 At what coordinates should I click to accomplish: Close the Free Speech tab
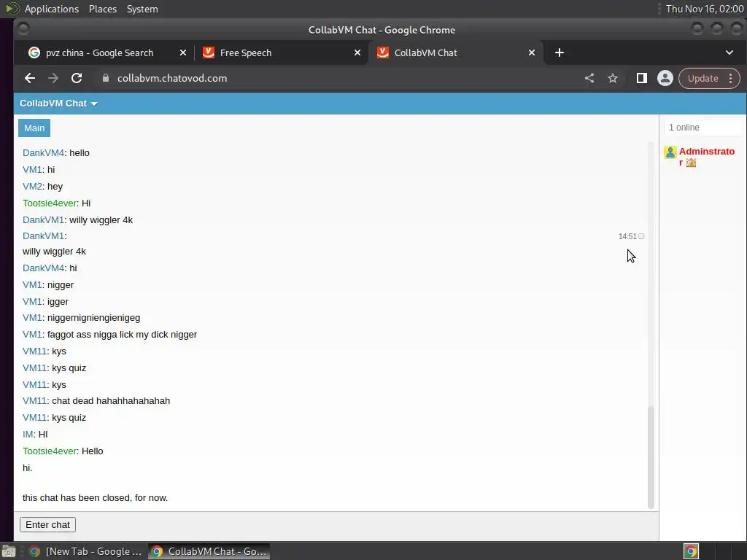pos(357,52)
